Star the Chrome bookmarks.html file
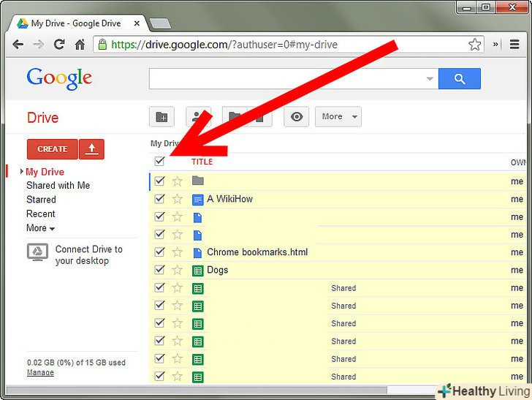Viewport: 532px width, 400px height. pyautogui.click(x=177, y=252)
